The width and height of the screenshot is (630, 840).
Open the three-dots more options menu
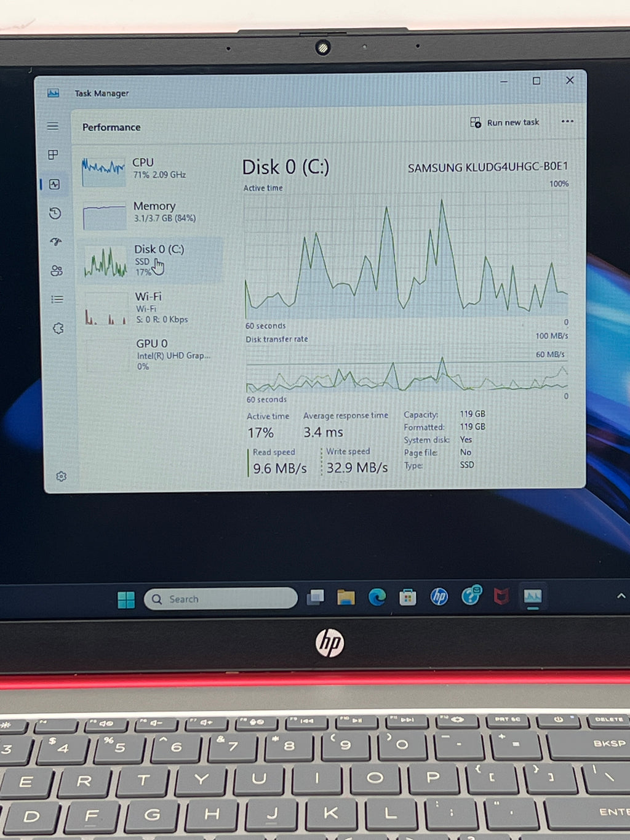point(567,121)
